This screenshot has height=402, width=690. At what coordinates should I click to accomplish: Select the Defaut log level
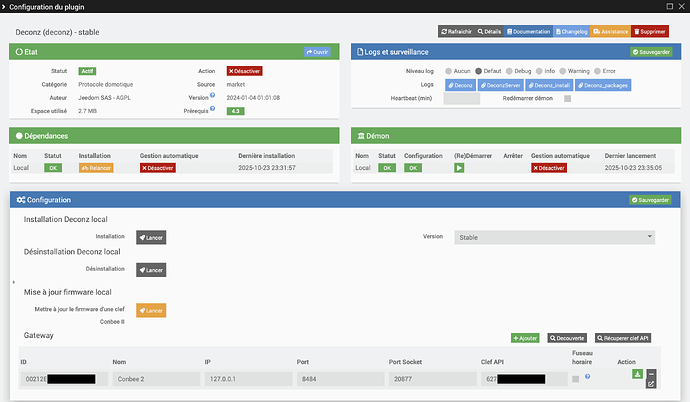(x=478, y=71)
